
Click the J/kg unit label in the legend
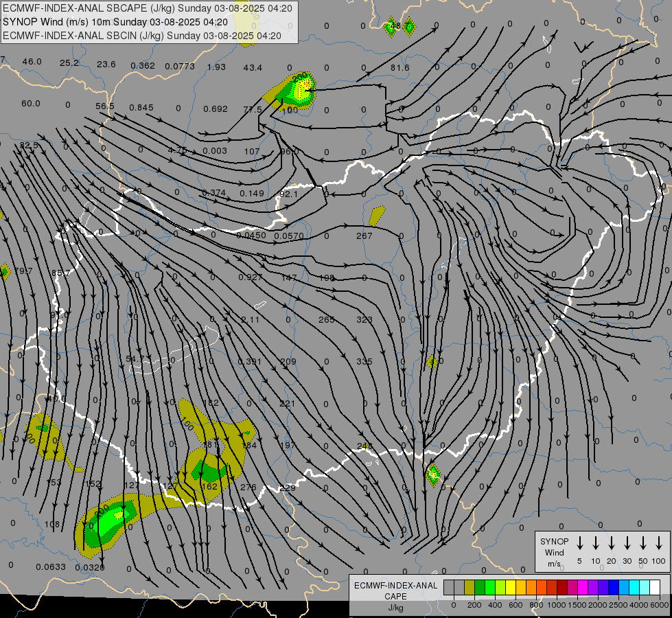coord(395,608)
